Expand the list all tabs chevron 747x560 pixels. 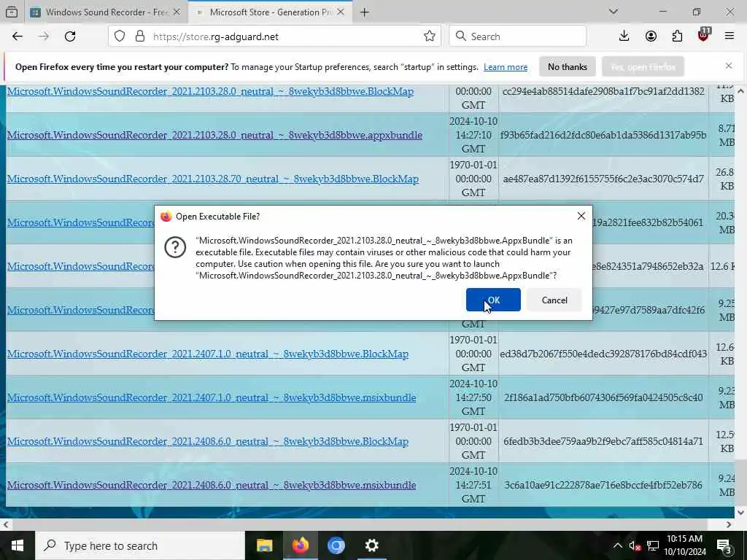[613, 12]
